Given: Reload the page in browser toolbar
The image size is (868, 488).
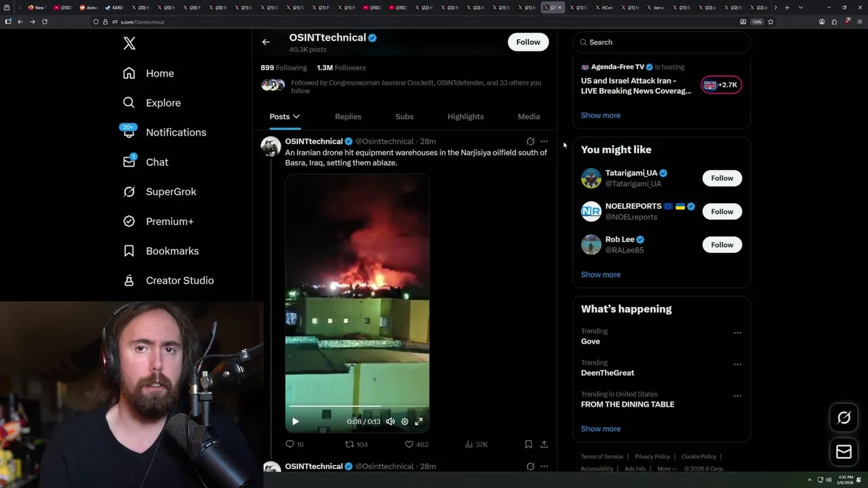Looking at the screenshot, I should (45, 22).
